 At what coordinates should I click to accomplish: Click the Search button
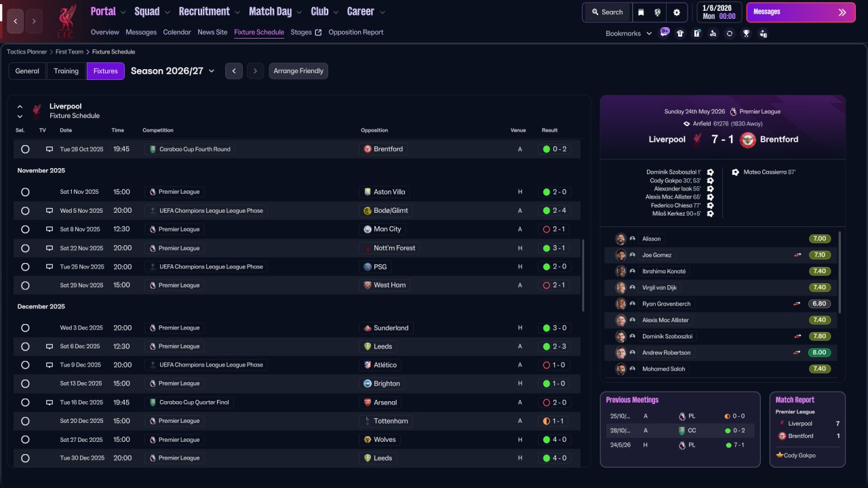(607, 12)
